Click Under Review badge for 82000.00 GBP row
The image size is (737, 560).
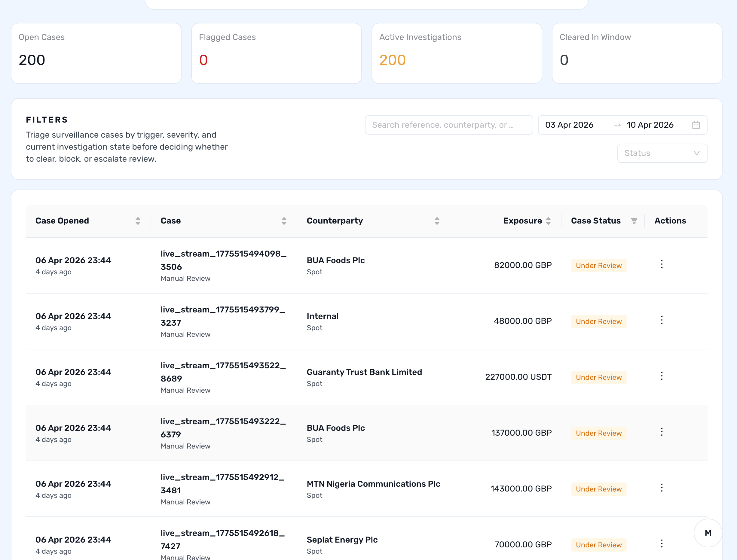(x=599, y=266)
